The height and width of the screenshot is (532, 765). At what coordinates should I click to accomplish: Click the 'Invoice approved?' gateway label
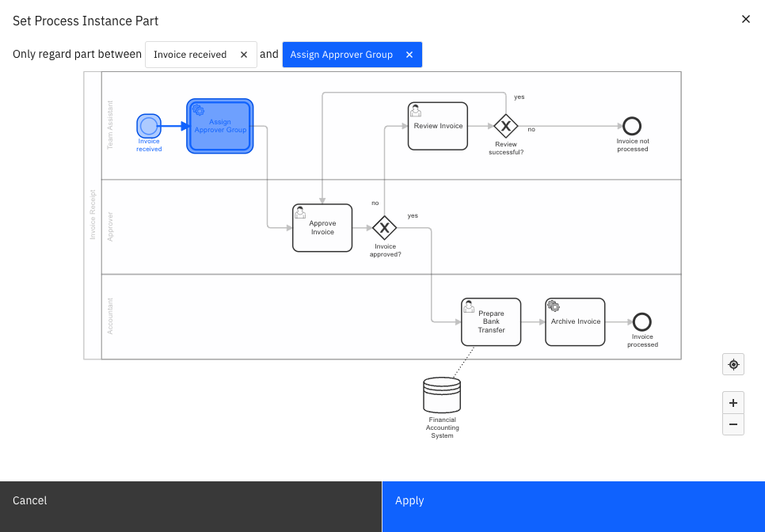pos(386,251)
